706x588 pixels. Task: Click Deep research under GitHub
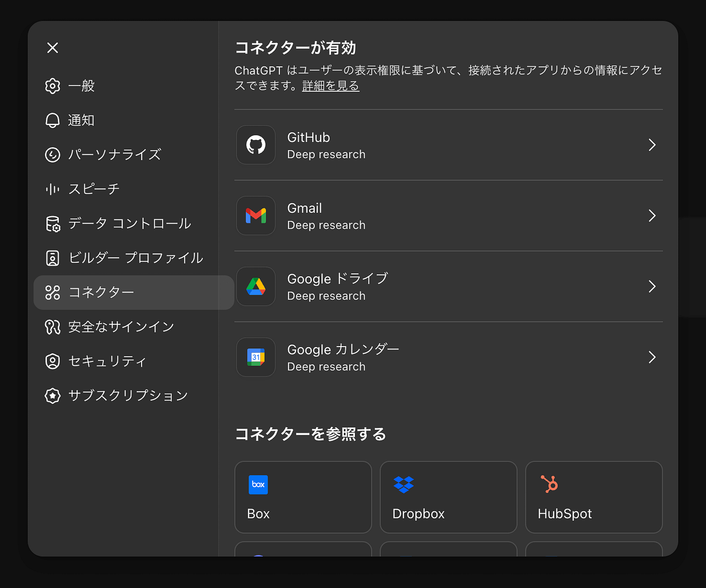click(x=326, y=154)
